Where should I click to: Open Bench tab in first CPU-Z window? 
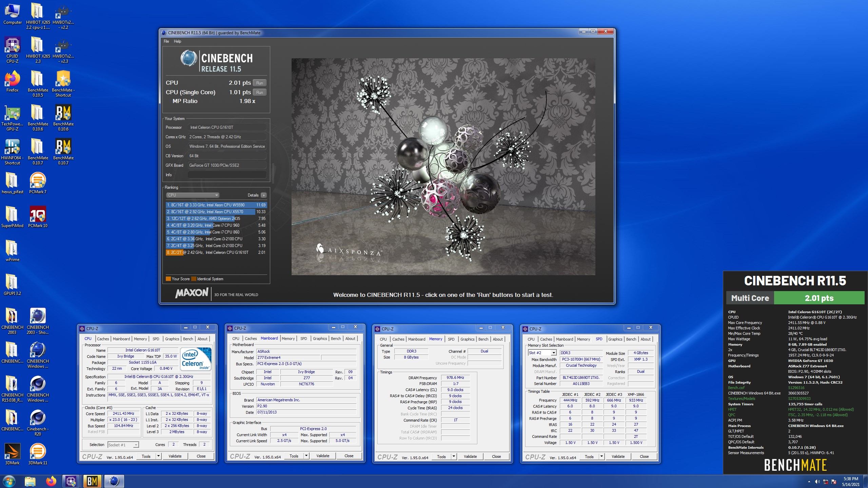(x=188, y=339)
